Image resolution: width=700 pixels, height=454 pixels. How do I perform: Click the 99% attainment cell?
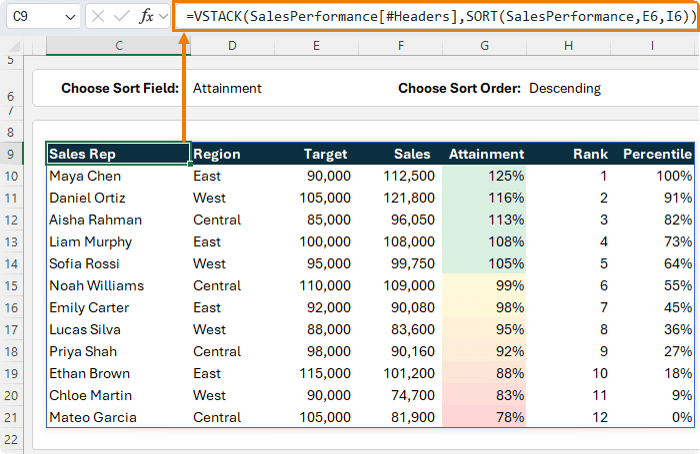[x=484, y=285]
